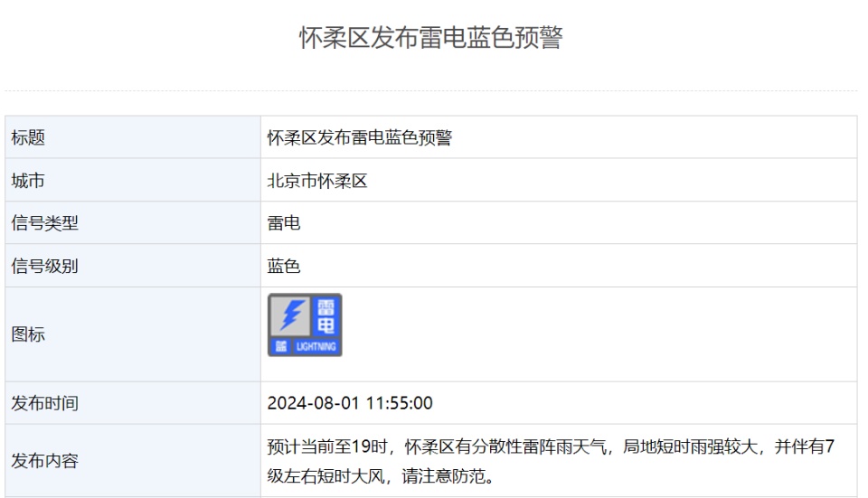Click the 信号级别 row label
This screenshot has height=498, width=868.
(44, 266)
